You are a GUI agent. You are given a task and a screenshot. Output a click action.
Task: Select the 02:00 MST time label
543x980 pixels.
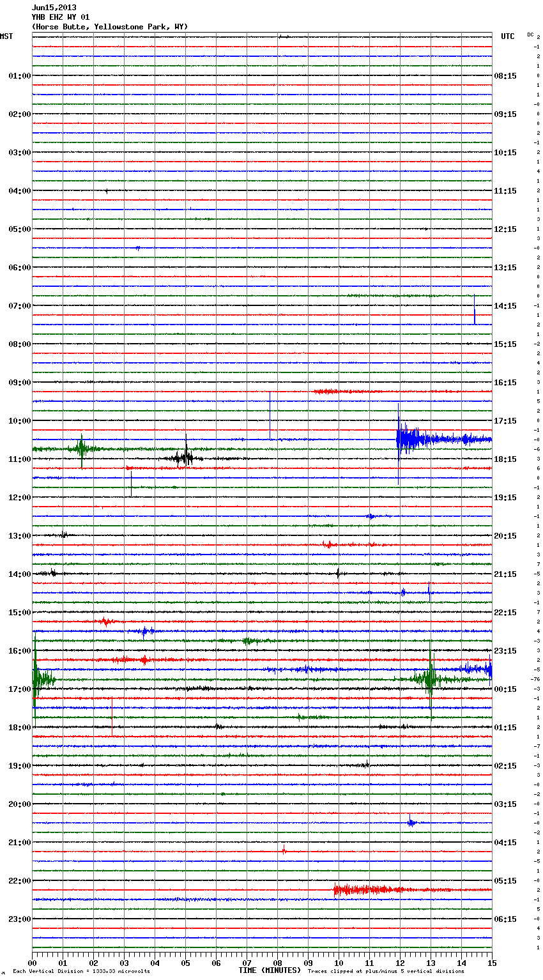tap(19, 114)
